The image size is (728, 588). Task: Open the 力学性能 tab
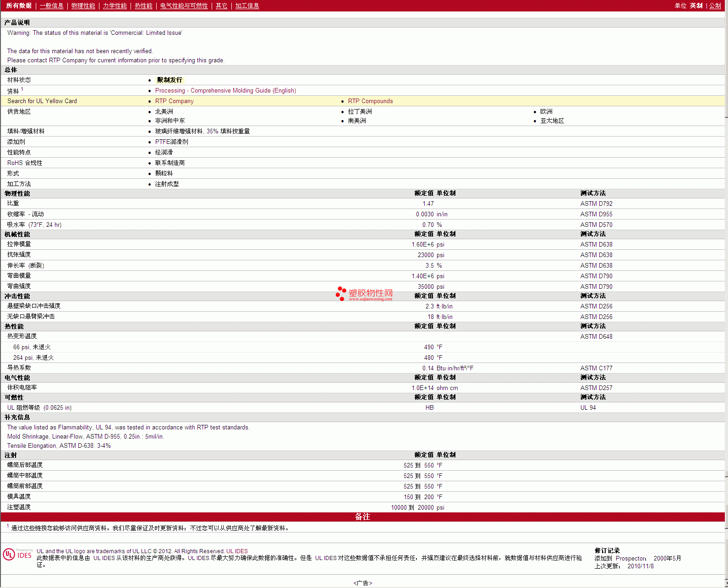point(115,5)
